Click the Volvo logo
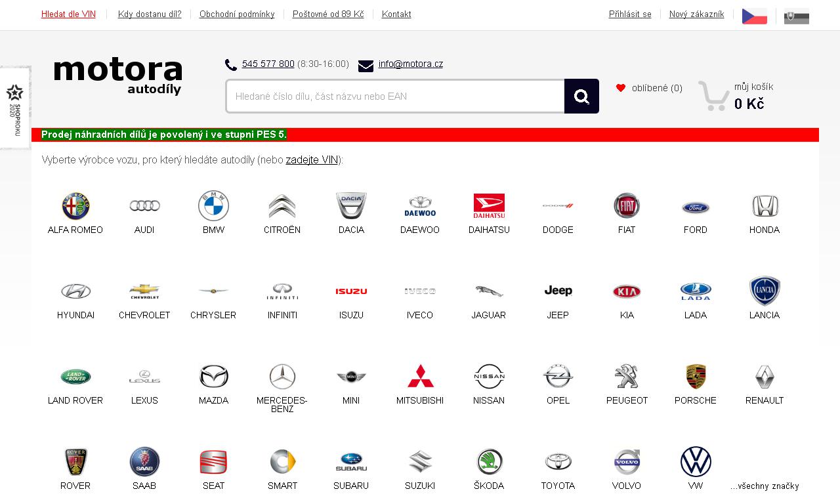The height and width of the screenshot is (504, 840). pos(627,462)
